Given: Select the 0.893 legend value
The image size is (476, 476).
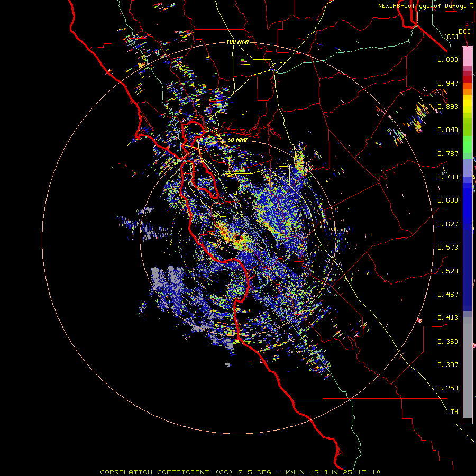Looking at the screenshot, I should click(448, 106).
